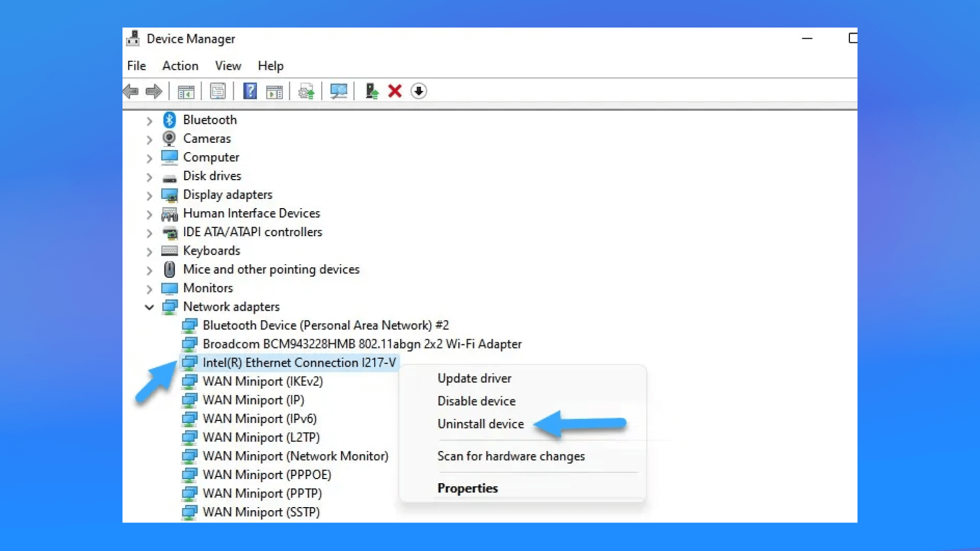Click the Mice and pointing devices icon
The image size is (980, 551).
169,269
